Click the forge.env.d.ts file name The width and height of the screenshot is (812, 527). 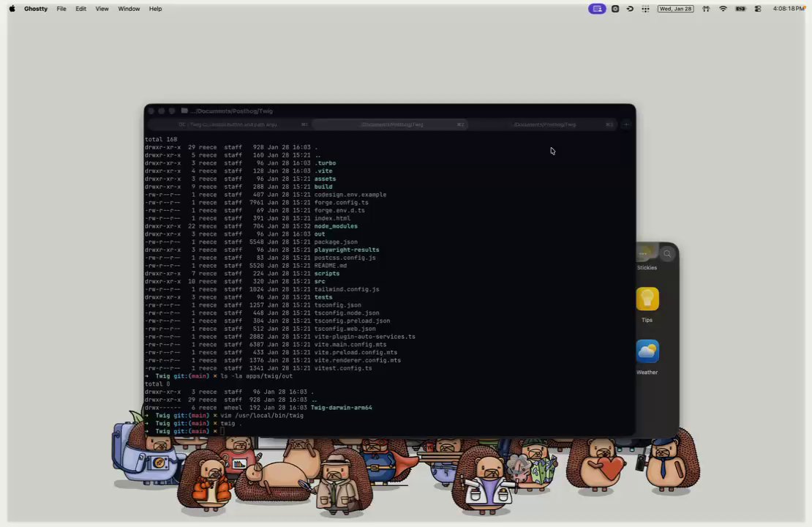coord(339,210)
